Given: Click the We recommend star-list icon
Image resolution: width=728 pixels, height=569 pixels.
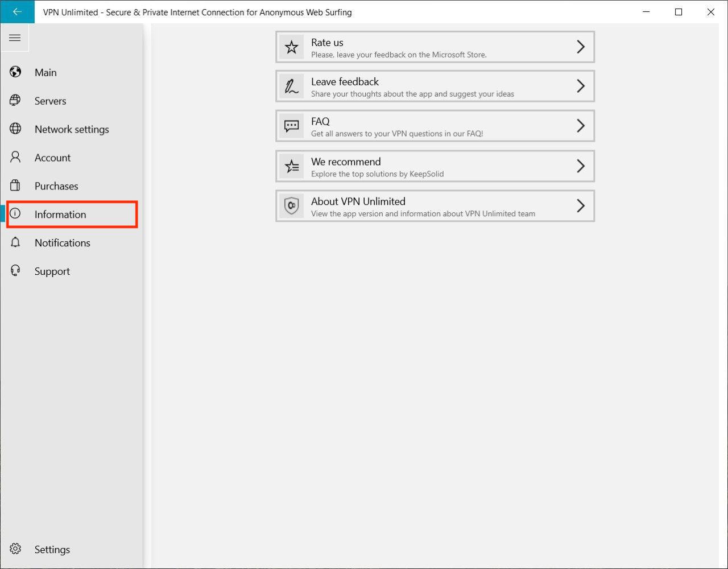Looking at the screenshot, I should tap(292, 166).
